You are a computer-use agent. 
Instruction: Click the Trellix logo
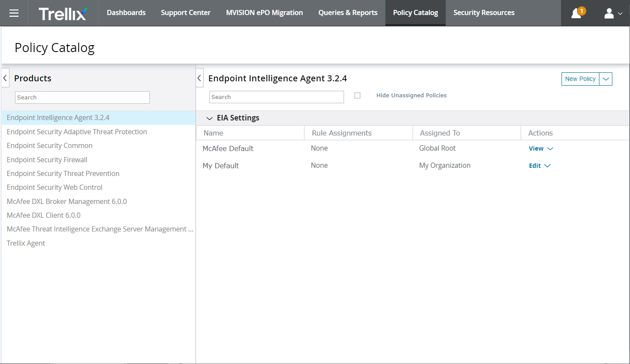pos(63,14)
